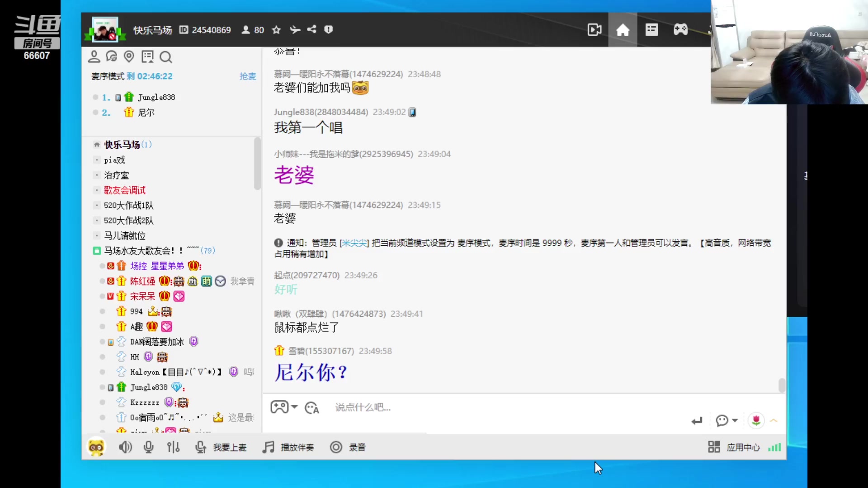Screen dimensions: 868x488
Task: Click the send enter arrow icon
Action: point(697,421)
